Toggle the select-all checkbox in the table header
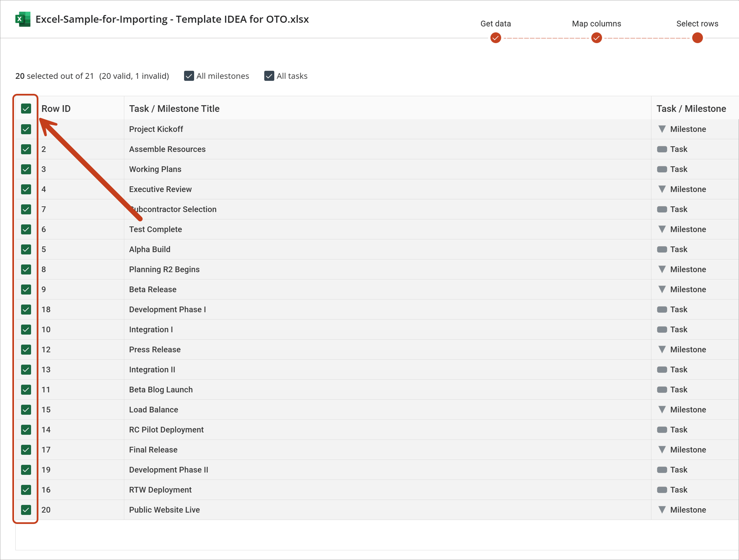This screenshot has width=739, height=560. 25,108
